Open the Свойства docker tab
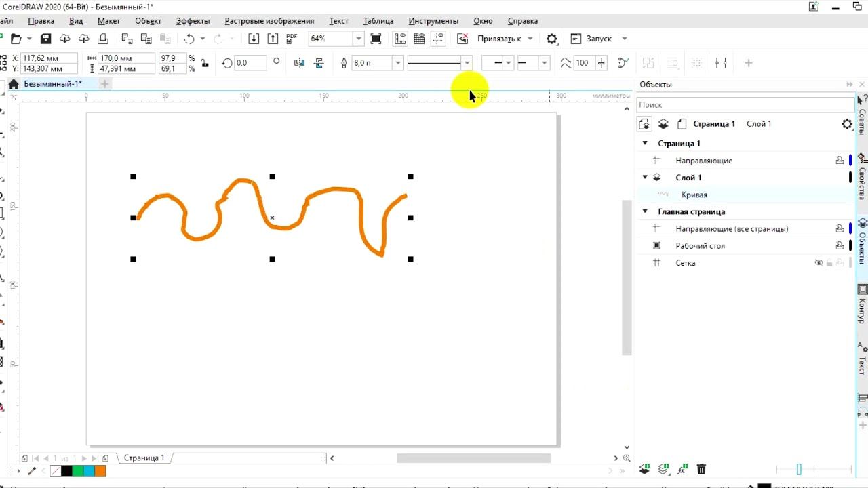The height and width of the screenshot is (488, 868). pyautogui.click(x=863, y=177)
